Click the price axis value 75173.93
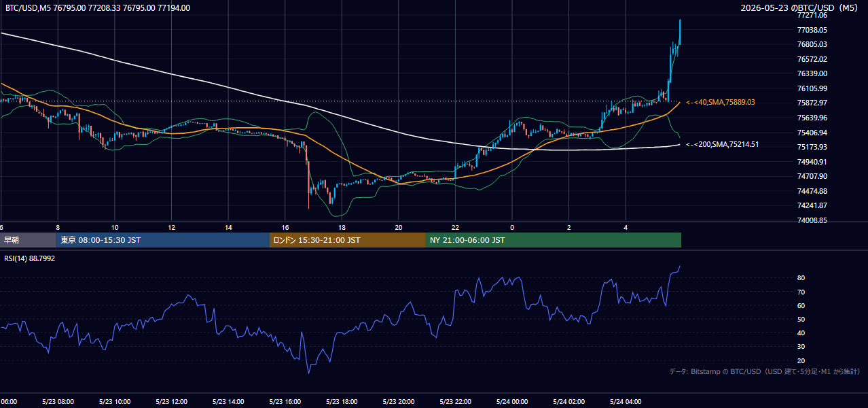Viewport: 868px width, 408px height. coord(812,147)
